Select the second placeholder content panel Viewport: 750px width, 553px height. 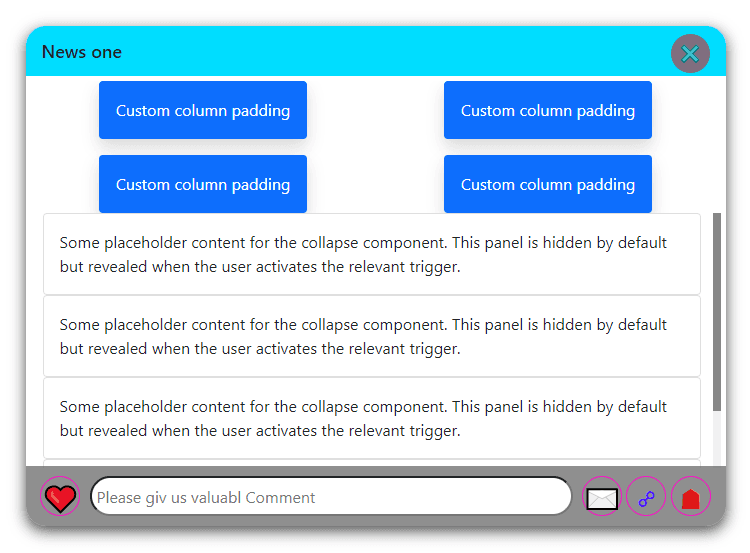click(371, 336)
